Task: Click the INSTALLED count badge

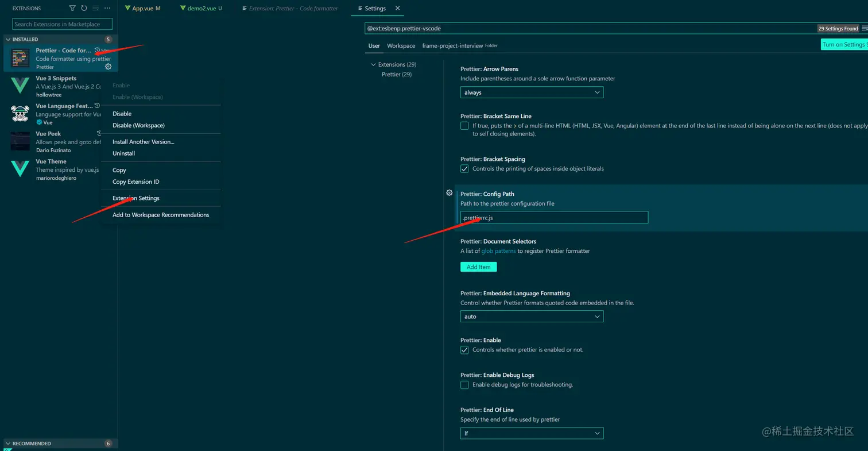Action: 108,40
